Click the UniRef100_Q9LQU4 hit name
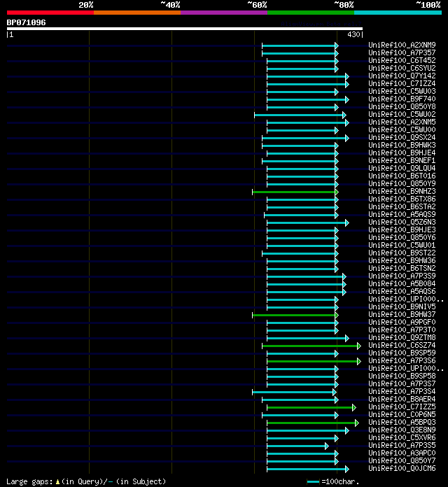The image size is (448, 487). 402,169
